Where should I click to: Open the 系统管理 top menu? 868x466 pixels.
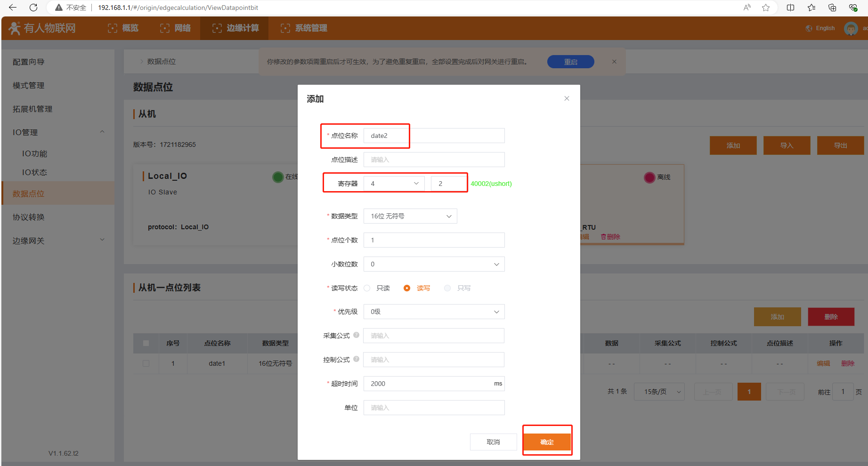pos(304,28)
